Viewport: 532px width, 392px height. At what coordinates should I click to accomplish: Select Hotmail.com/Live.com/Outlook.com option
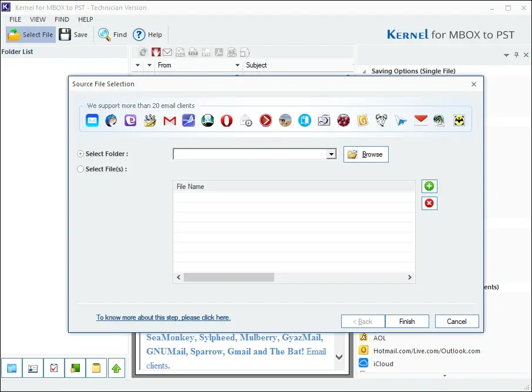tap(426, 351)
